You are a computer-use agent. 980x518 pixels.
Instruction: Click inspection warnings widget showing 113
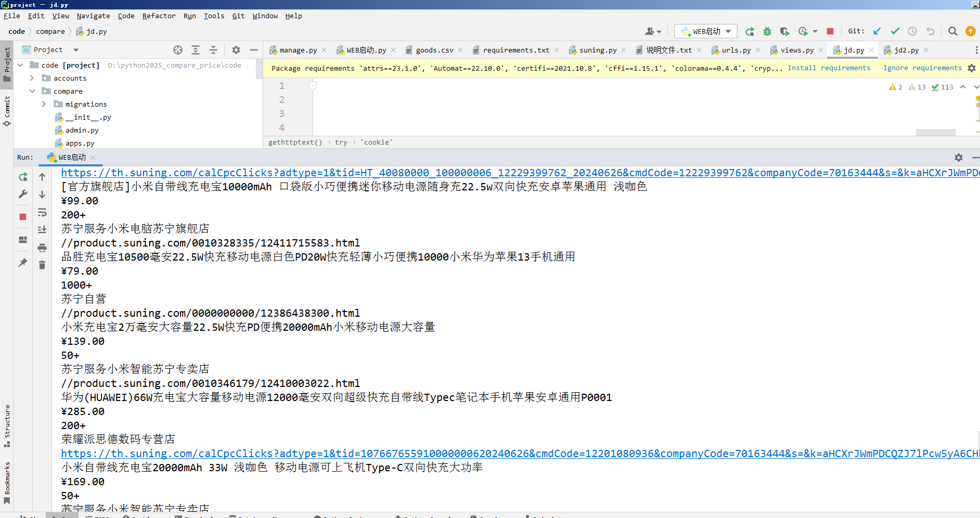pyautogui.click(x=943, y=87)
